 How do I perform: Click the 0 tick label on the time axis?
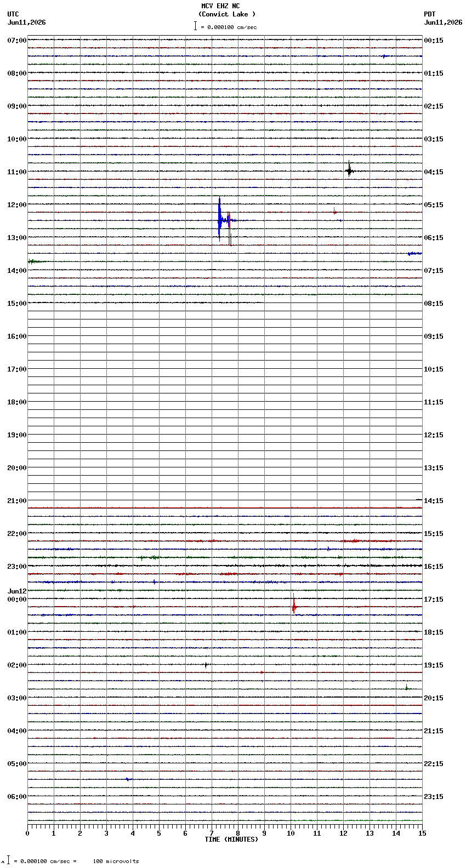pos(27,833)
